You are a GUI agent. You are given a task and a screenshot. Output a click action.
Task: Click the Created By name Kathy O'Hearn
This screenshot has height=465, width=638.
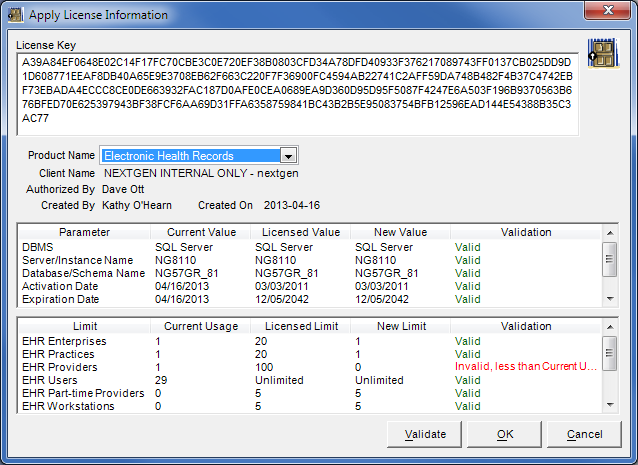click(x=137, y=205)
